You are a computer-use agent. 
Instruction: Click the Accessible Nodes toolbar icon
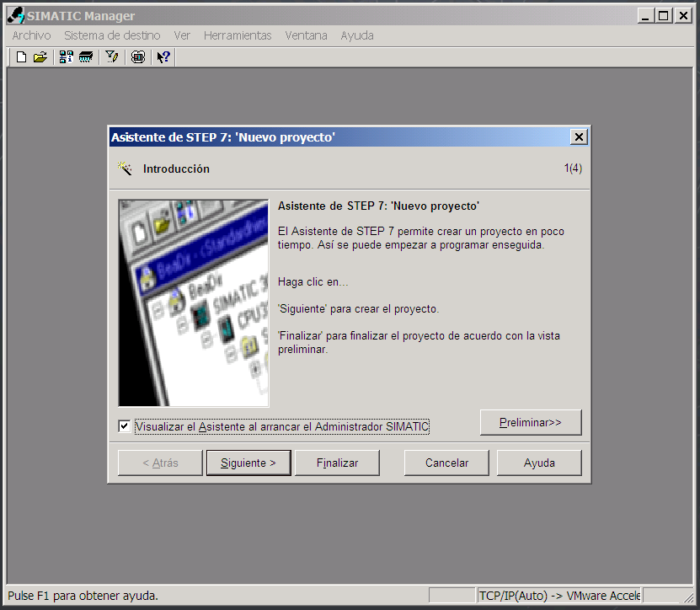pos(66,57)
